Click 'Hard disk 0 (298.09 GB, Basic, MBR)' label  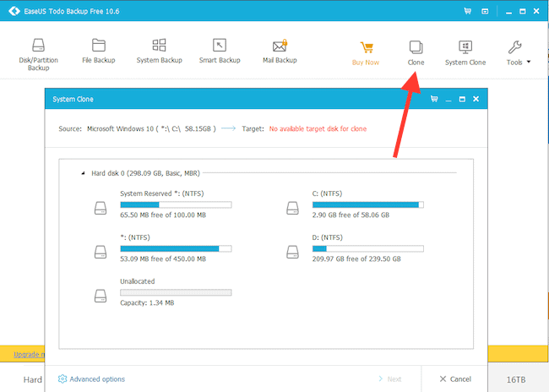pyautogui.click(x=145, y=173)
